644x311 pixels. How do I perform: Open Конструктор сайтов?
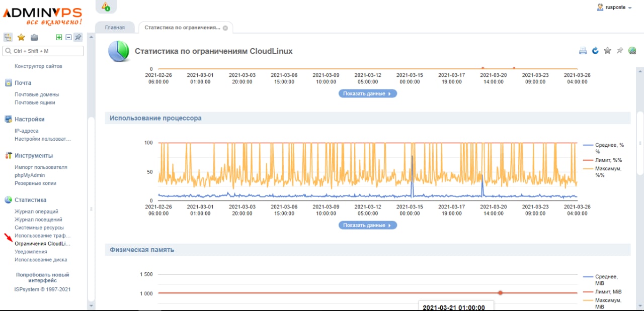38,66
